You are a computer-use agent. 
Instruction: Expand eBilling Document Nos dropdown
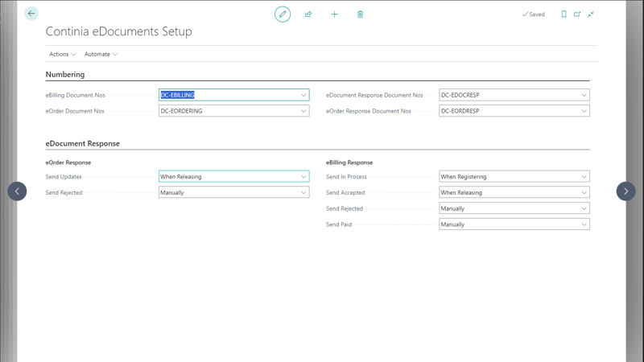click(x=303, y=95)
